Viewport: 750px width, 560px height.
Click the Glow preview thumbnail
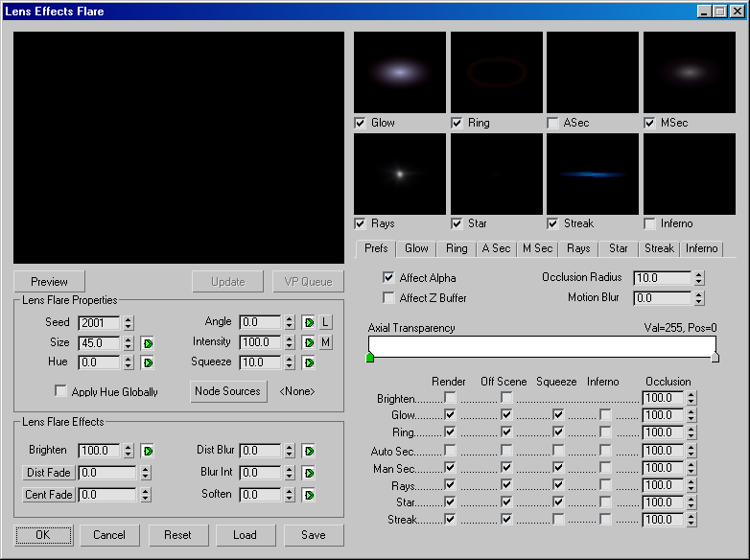pyautogui.click(x=400, y=73)
